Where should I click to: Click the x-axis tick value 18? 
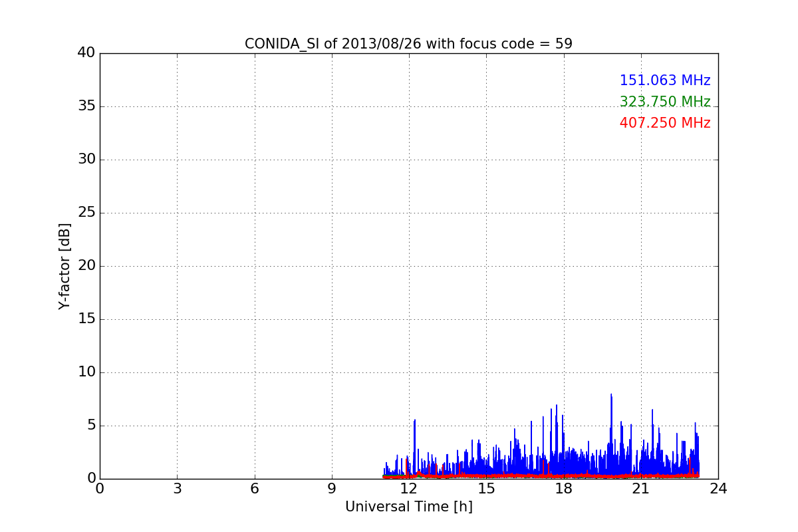coord(563,489)
